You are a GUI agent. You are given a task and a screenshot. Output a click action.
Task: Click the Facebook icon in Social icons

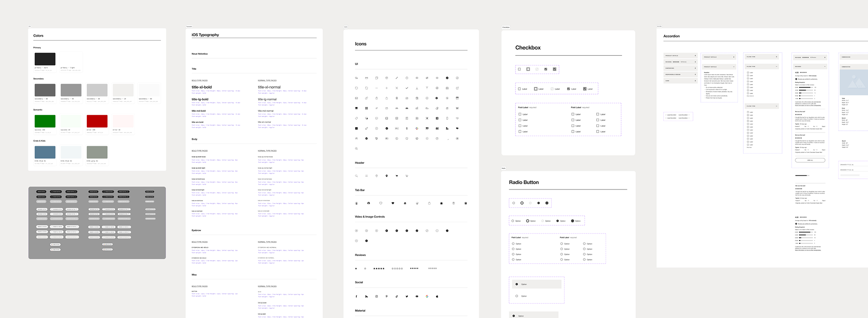(x=356, y=297)
